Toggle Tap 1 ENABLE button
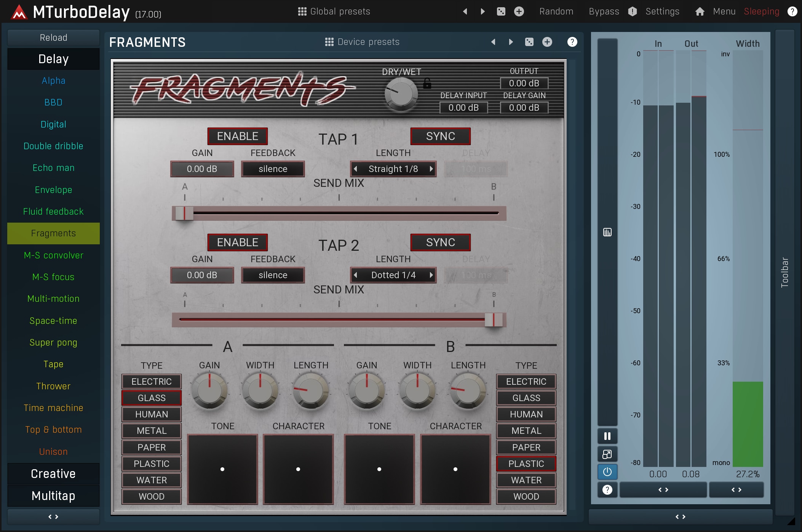802x532 pixels. point(237,136)
